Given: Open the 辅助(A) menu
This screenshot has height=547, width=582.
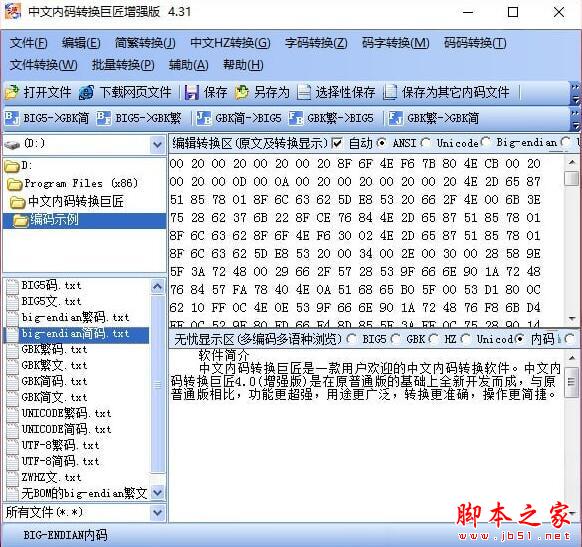Looking at the screenshot, I should point(189,65).
